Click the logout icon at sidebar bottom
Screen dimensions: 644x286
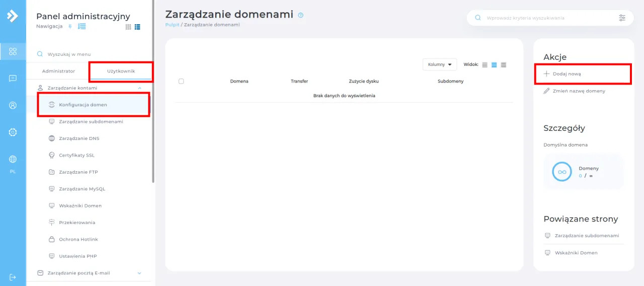point(13,277)
